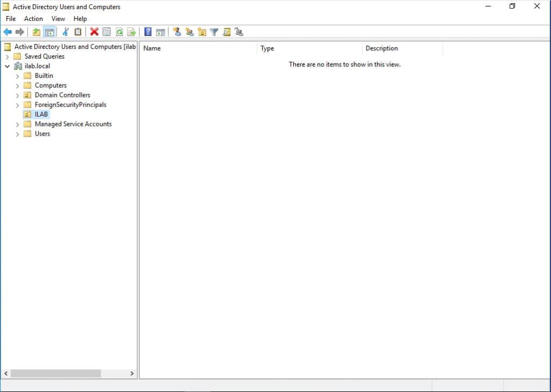Viewport: 551px width, 392px height.
Task: Click the blue Help question icon
Action: tap(148, 32)
